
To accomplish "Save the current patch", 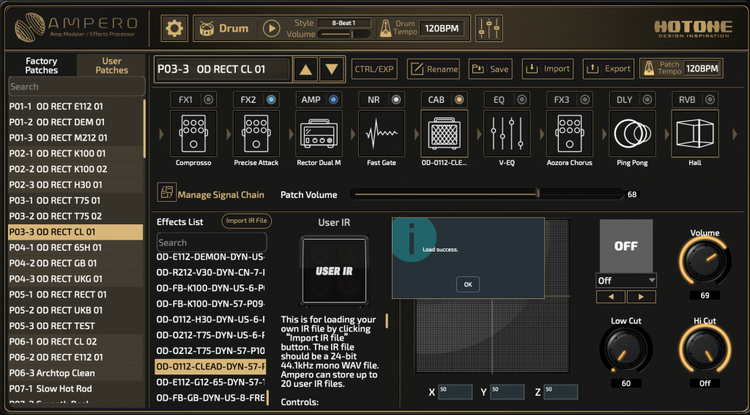I will (490, 69).
